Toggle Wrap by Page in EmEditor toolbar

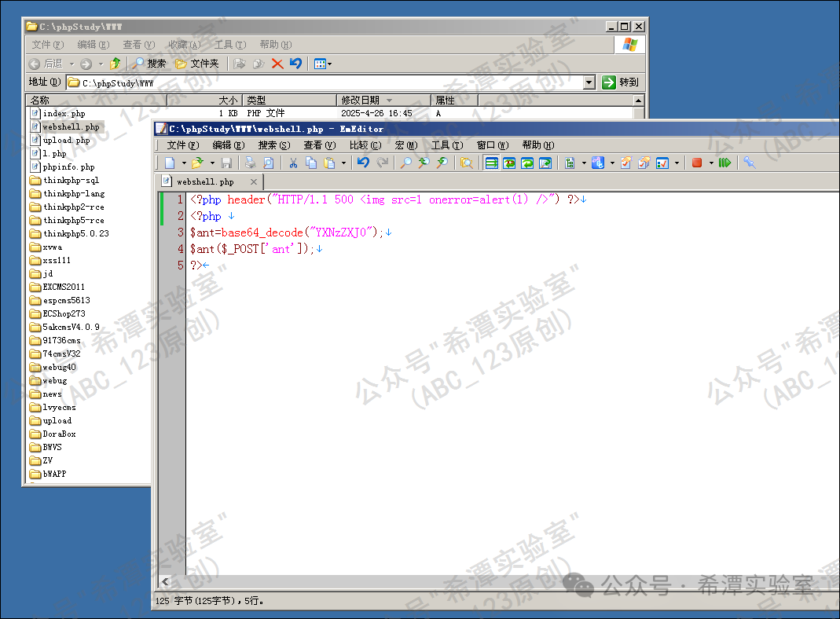(x=545, y=163)
